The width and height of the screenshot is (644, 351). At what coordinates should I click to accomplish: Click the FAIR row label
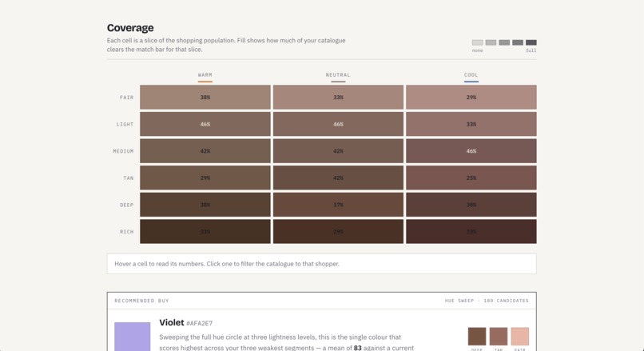click(x=126, y=98)
